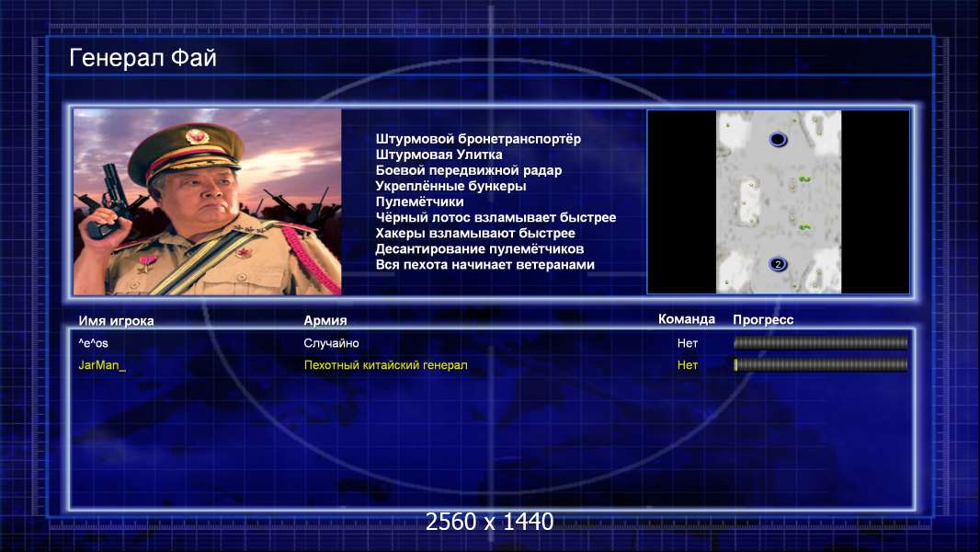Viewport: 980px width, 552px height.
Task: Click the unnumbered top start position marker
Action: click(x=778, y=139)
